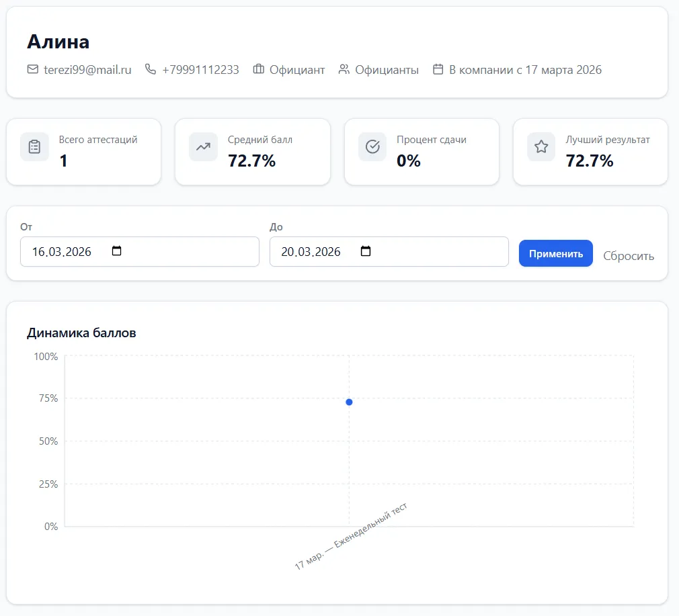Click the До date field showing 20.03.2026
This screenshot has height=616, width=679.
point(389,251)
